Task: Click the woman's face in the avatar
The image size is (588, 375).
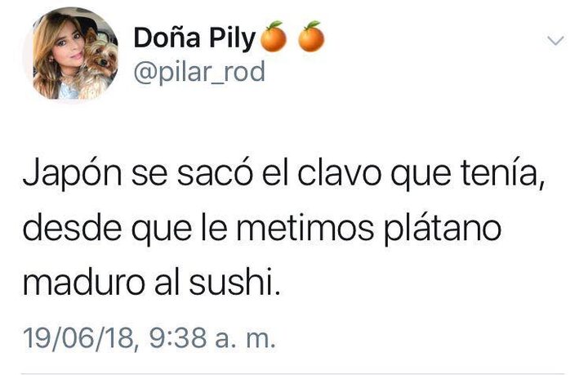Action: (67, 43)
